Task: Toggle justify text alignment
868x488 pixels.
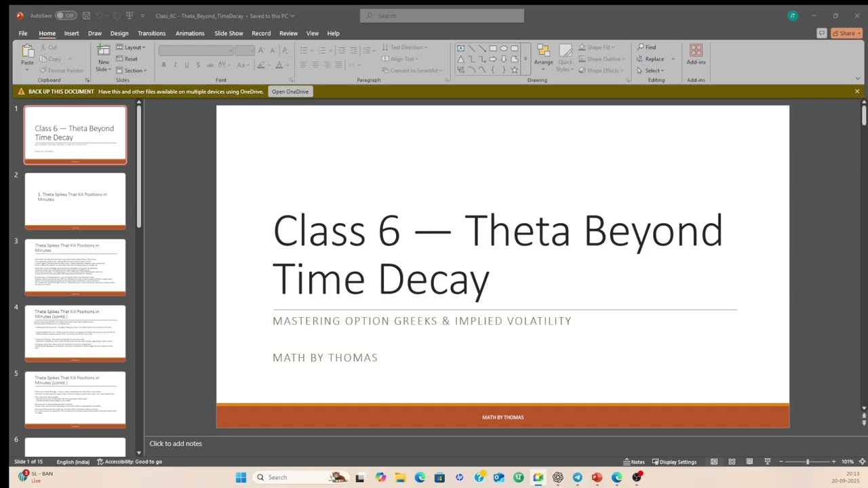Action: (x=338, y=65)
